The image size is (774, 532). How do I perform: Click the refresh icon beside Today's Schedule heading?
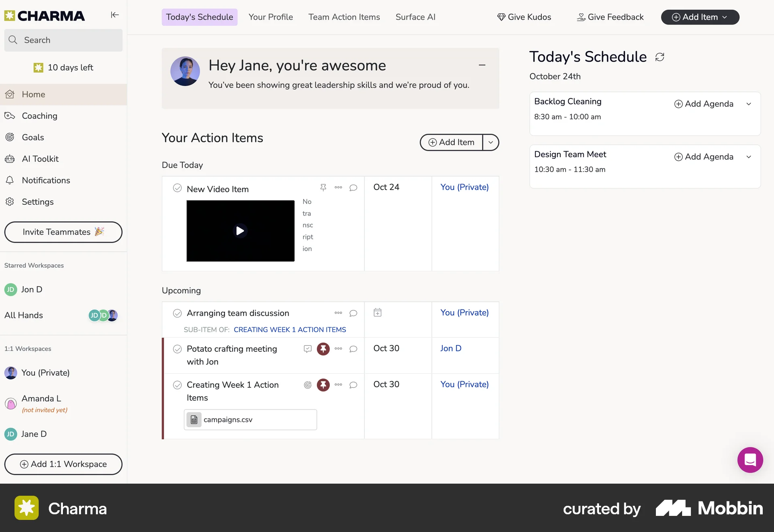pos(660,57)
